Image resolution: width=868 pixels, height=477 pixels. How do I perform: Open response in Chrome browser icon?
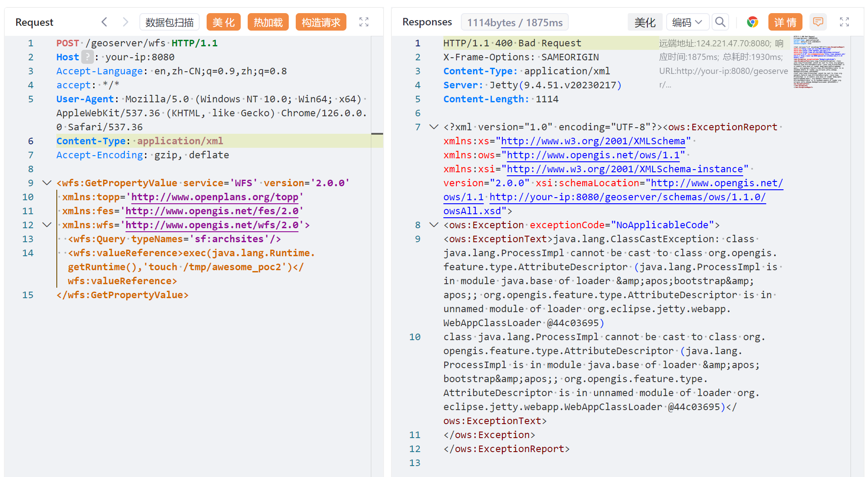[x=752, y=22]
